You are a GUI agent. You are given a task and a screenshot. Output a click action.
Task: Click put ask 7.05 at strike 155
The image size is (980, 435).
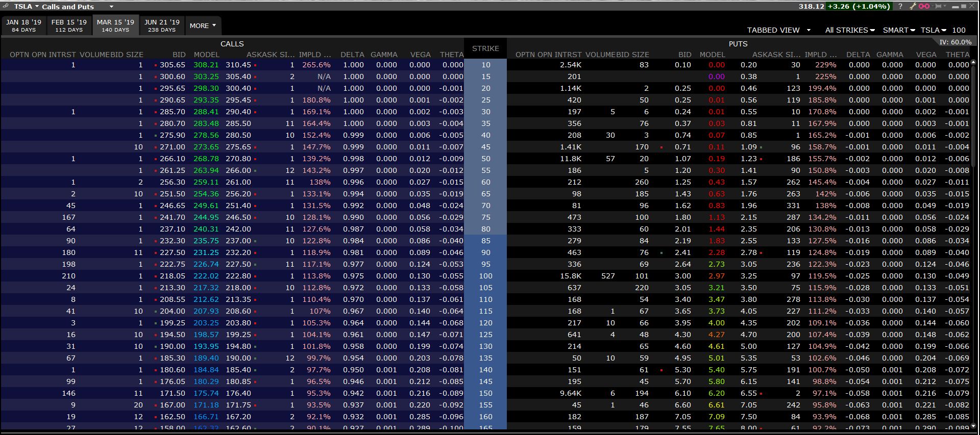(x=749, y=405)
